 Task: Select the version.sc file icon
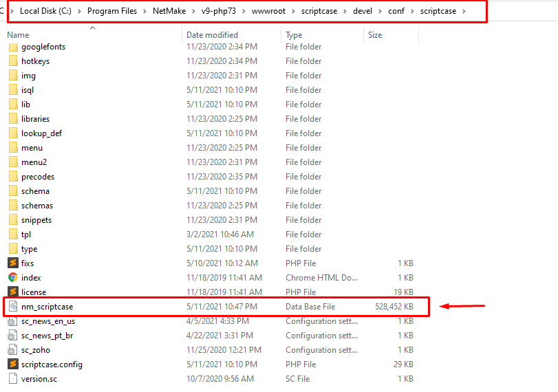click(13, 378)
